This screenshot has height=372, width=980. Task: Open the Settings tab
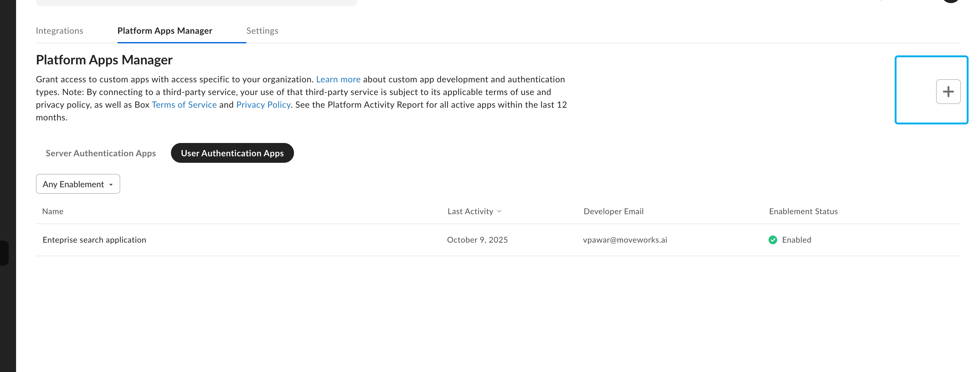point(262,31)
